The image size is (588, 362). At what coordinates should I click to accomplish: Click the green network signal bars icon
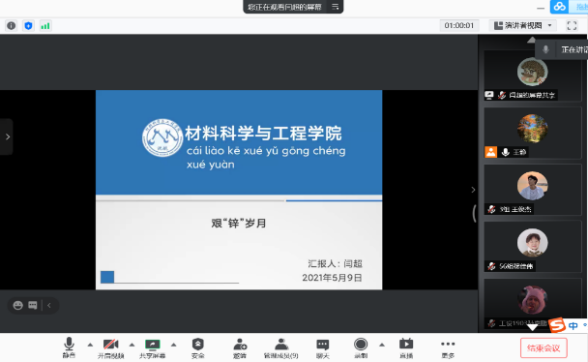pos(45,26)
